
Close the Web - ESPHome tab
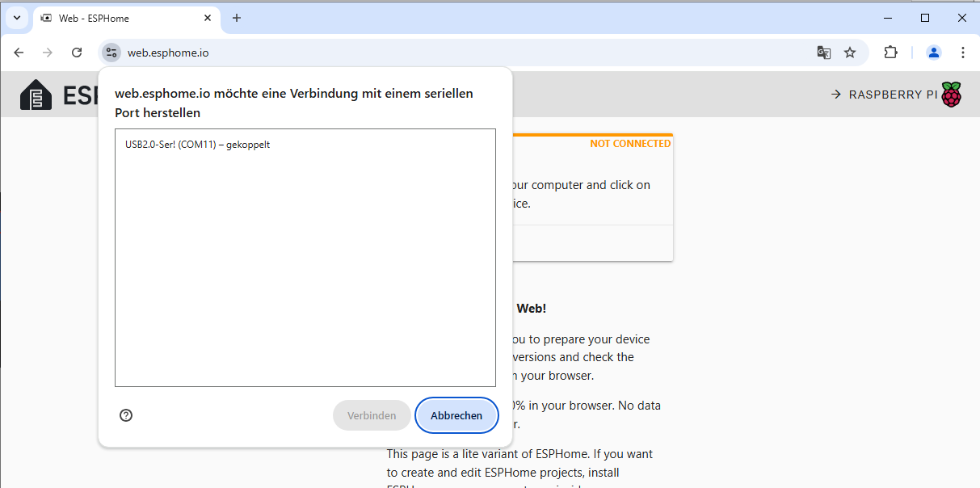click(208, 18)
